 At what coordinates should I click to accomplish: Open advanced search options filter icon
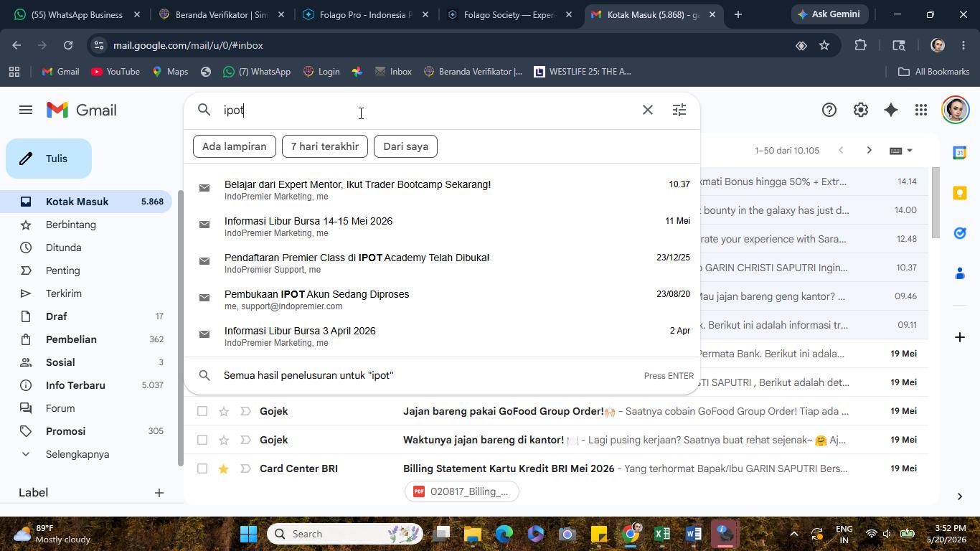coord(679,110)
